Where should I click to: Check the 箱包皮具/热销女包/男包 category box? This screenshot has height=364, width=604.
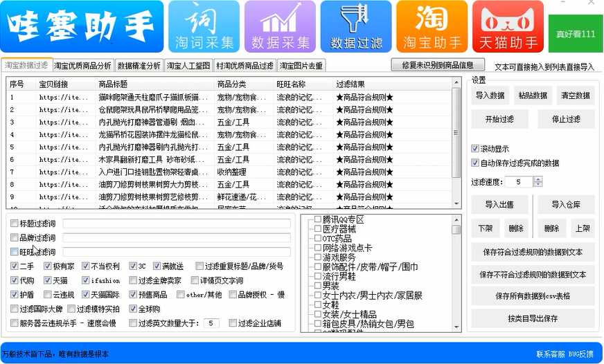[318, 324]
